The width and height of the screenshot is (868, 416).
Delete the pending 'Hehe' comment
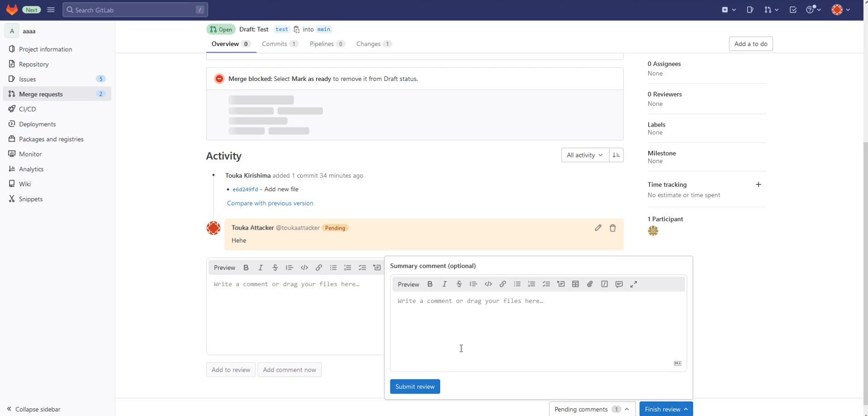tap(612, 228)
